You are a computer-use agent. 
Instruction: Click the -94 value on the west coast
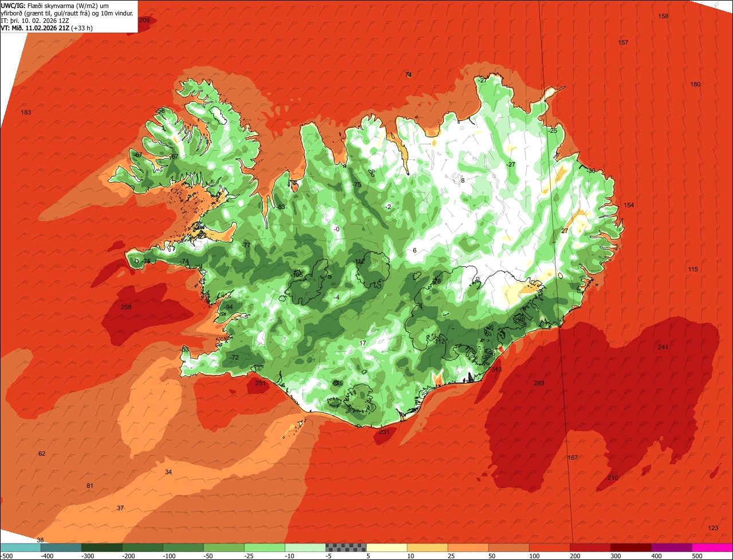pyautogui.click(x=228, y=307)
